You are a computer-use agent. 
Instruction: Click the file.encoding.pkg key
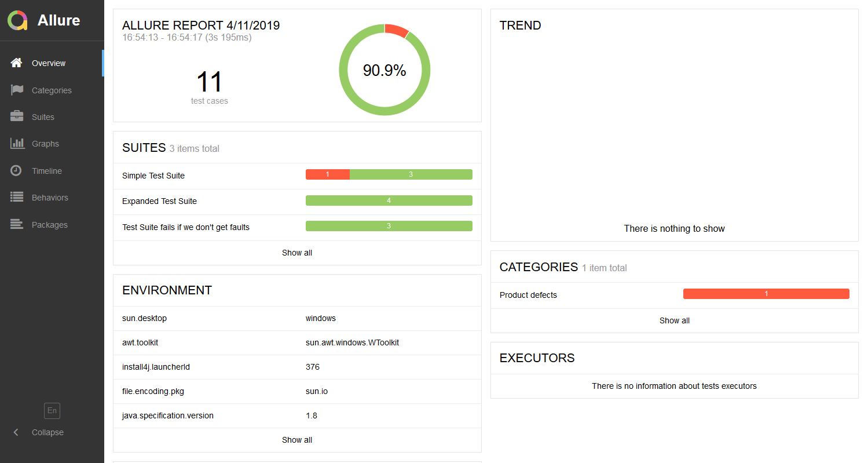click(153, 391)
